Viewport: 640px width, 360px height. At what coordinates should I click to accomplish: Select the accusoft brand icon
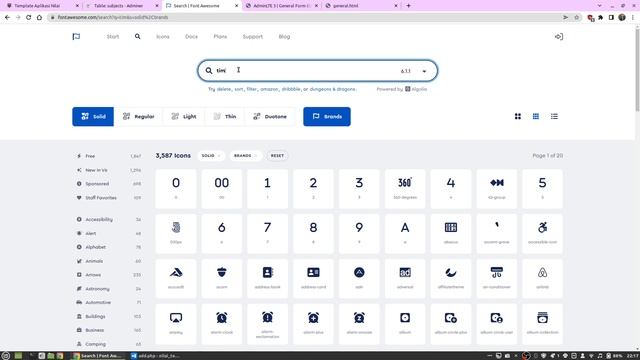[176, 278]
